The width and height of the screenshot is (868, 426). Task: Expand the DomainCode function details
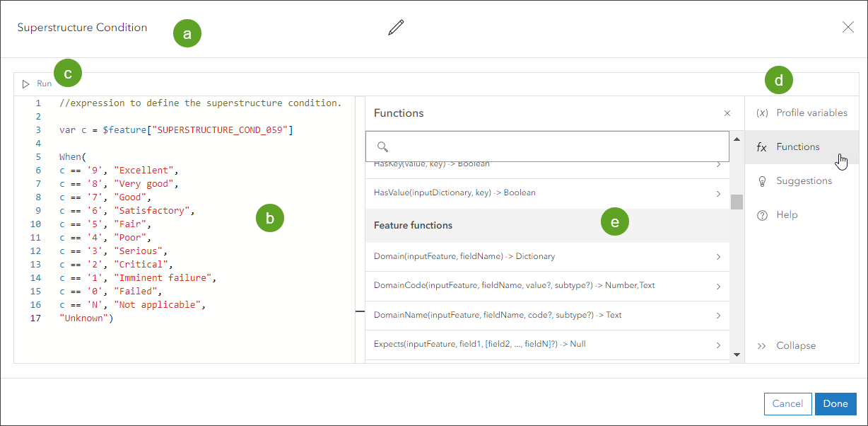718,287
